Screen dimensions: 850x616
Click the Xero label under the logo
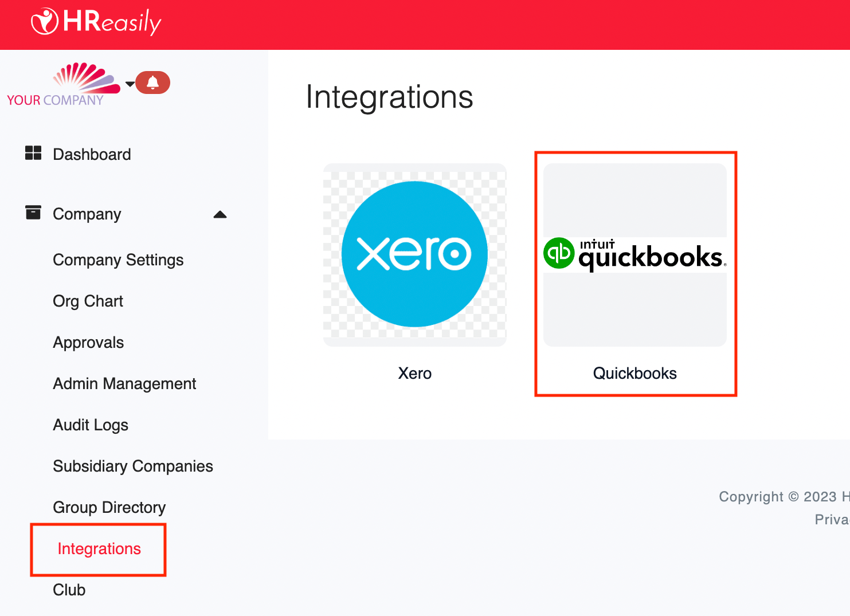coord(415,374)
